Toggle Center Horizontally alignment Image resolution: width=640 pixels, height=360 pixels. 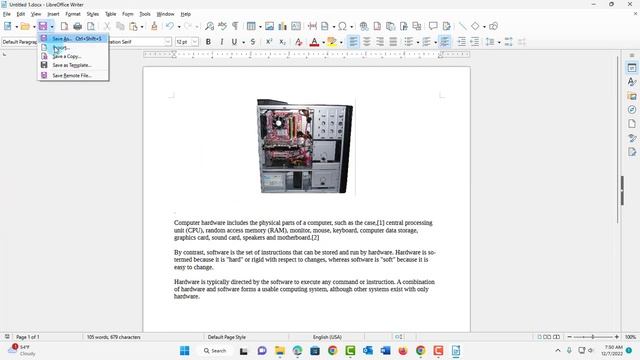click(x=367, y=42)
